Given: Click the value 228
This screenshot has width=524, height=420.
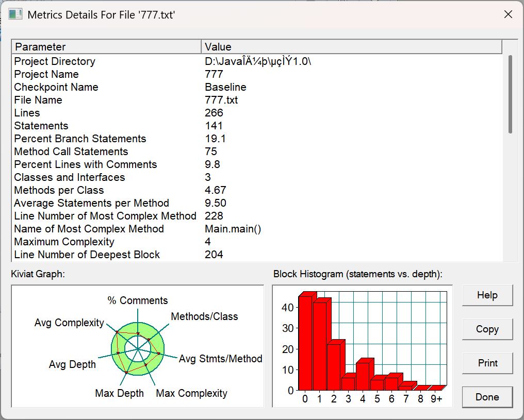Looking at the screenshot, I should click(214, 216).
